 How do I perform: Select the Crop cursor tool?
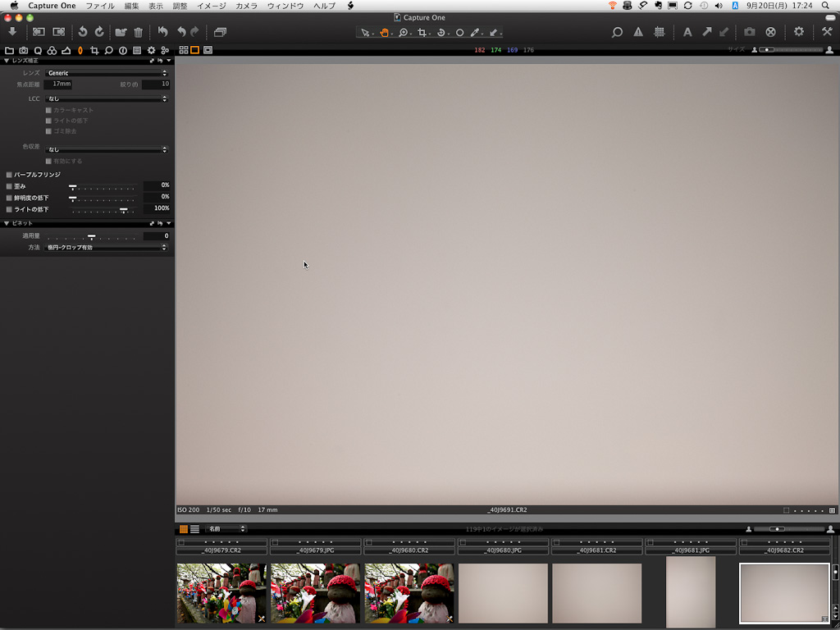point(422,33)
